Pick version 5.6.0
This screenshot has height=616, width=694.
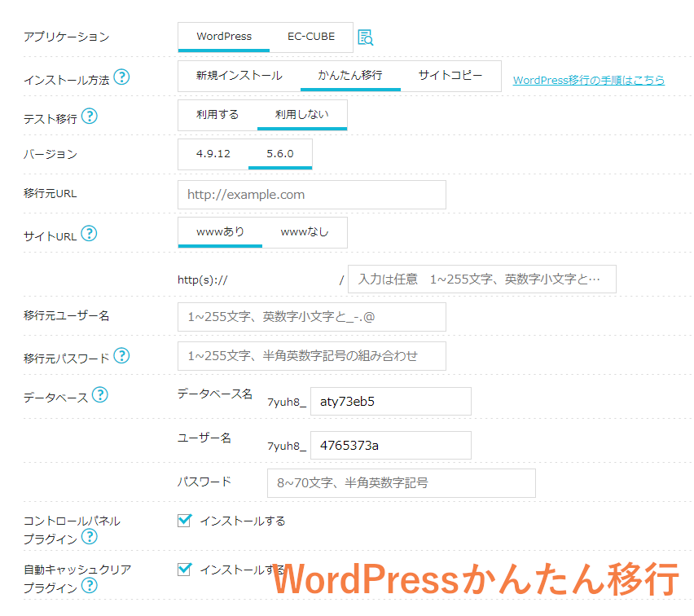(x=280, y=154)
